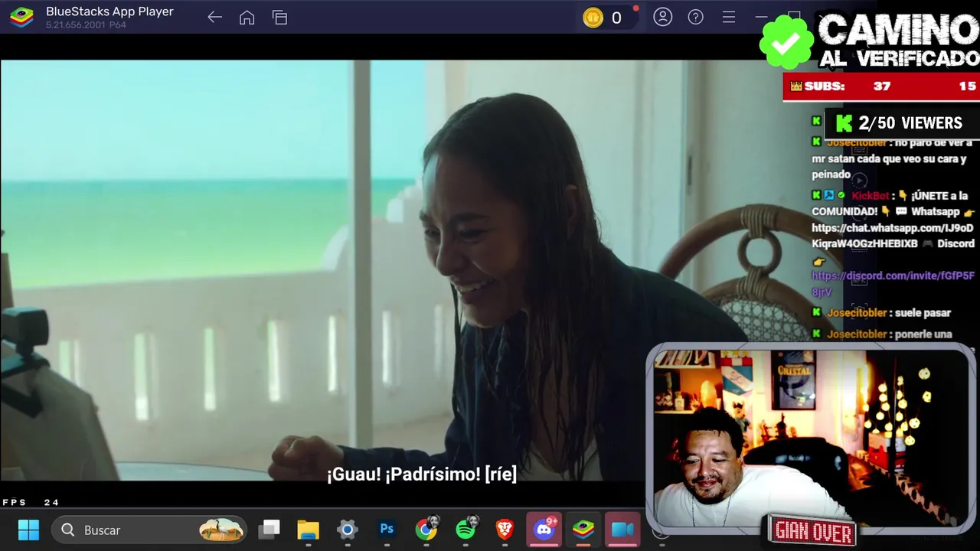
Task: Switch to Spotify on the taskbar
Action: [x=465, y=529]
